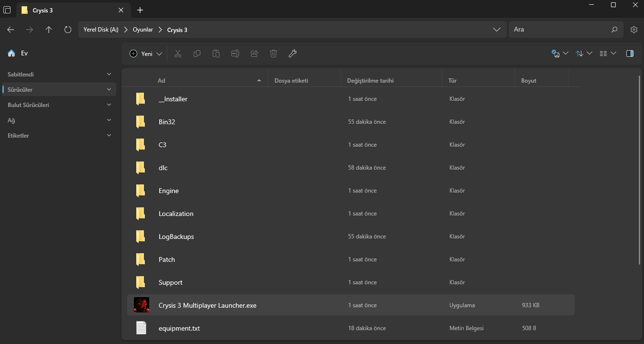Expand the Ağ sidebar section
The image size is (644, 344).
pyautogui.click(x=109, y=120)
